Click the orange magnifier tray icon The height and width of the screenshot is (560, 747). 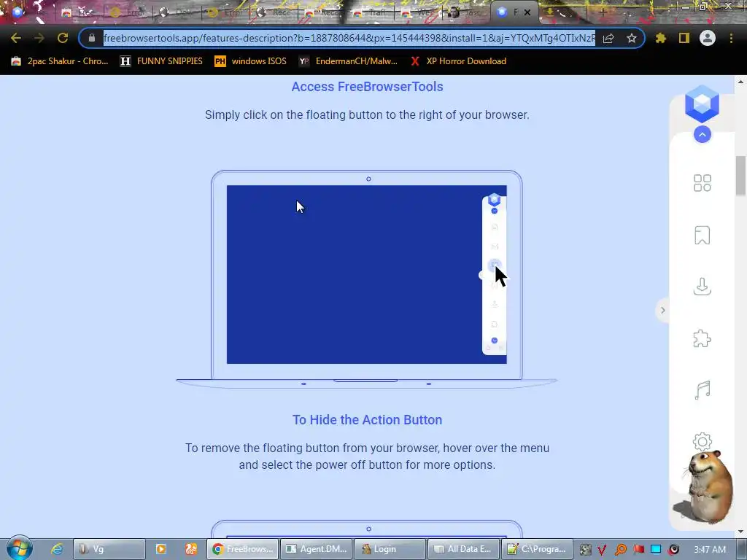(x=620, y=550)
